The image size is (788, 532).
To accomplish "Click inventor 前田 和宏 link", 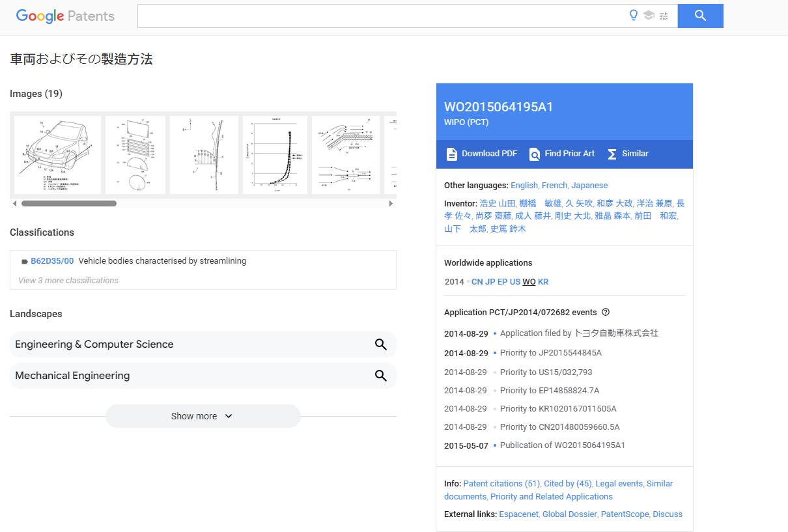I will click(x=656, y=216).
